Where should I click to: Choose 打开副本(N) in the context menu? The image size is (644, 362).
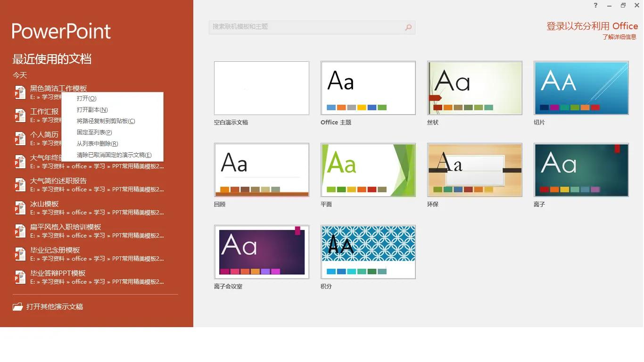pyautogui.click(x=113, y=110)
